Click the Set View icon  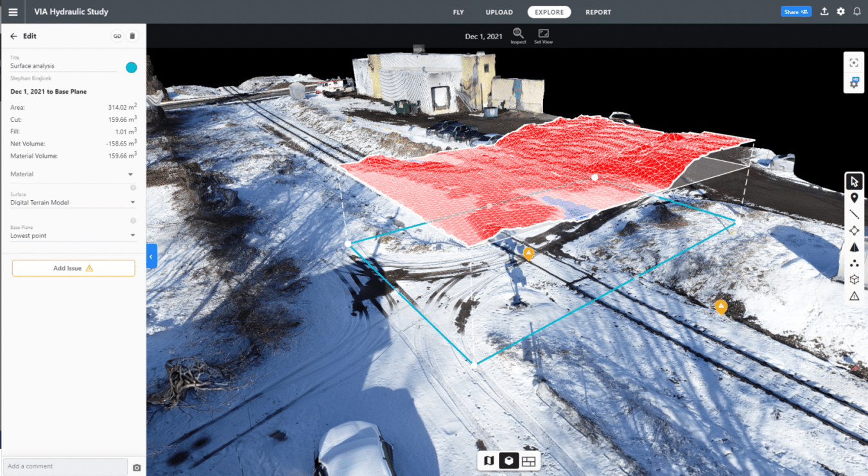point(543,33)
